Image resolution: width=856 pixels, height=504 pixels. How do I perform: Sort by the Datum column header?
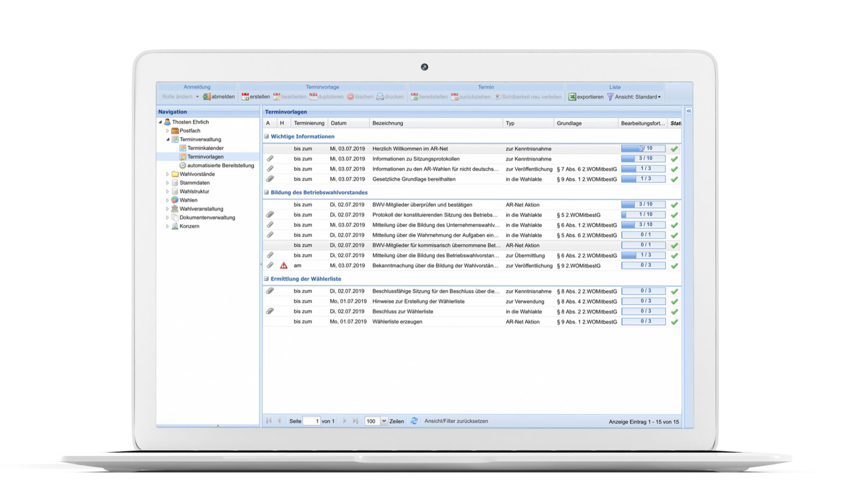pos(348,123)
